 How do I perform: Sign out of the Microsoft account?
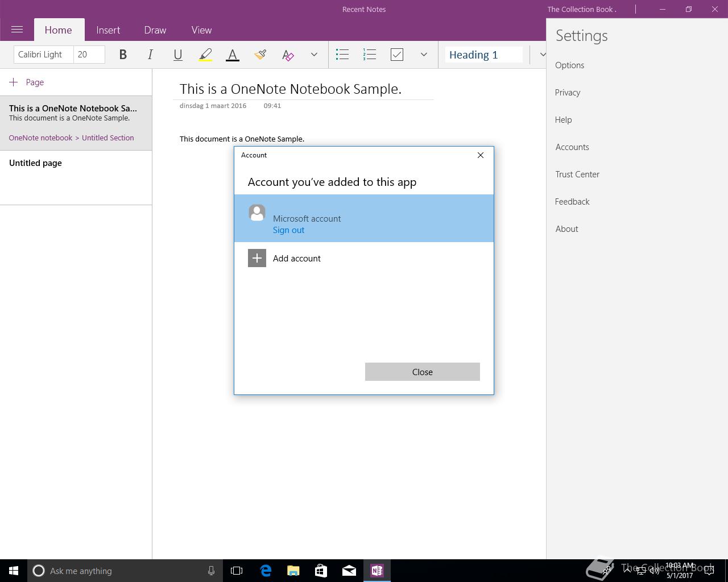point(288,230)
